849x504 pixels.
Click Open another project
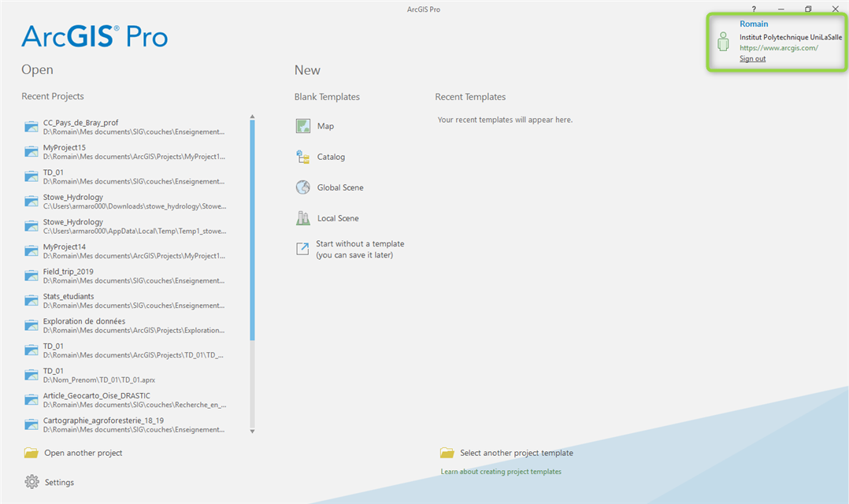[83, 453]
